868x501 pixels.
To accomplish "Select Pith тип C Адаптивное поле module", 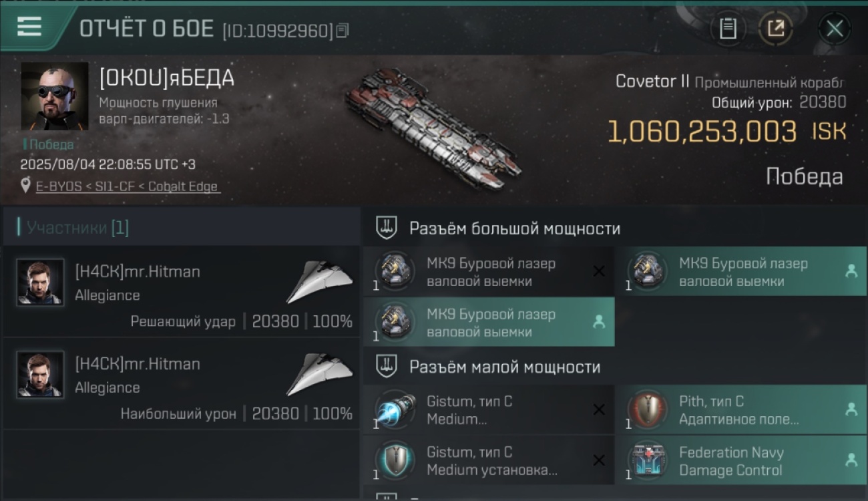I will click(741, 409).
